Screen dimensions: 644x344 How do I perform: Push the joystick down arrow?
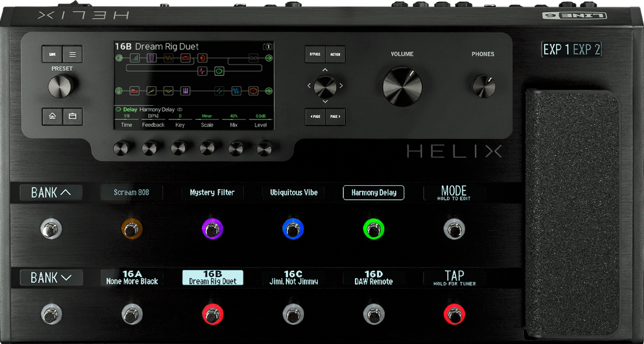tap(325, 103)
